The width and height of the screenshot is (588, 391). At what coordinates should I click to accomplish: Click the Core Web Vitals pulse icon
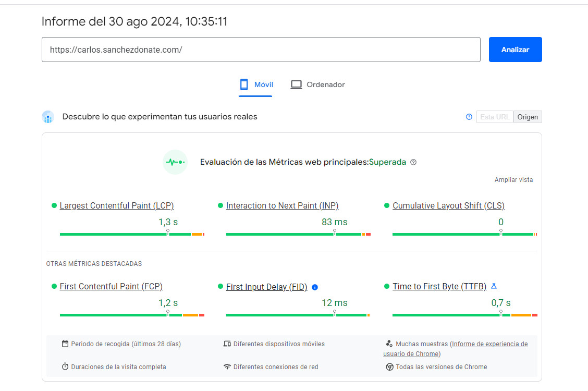pos(175,162)
